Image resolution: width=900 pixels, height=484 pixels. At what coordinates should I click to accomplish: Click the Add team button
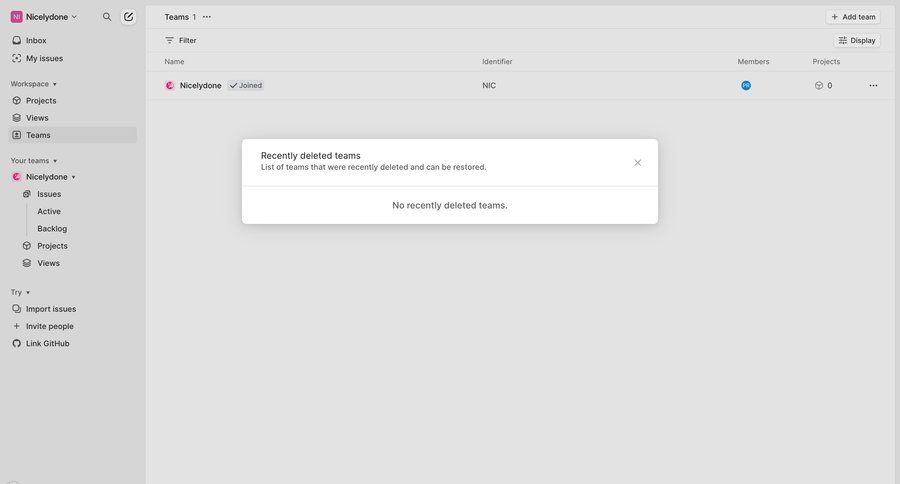(x=853, y=17)
